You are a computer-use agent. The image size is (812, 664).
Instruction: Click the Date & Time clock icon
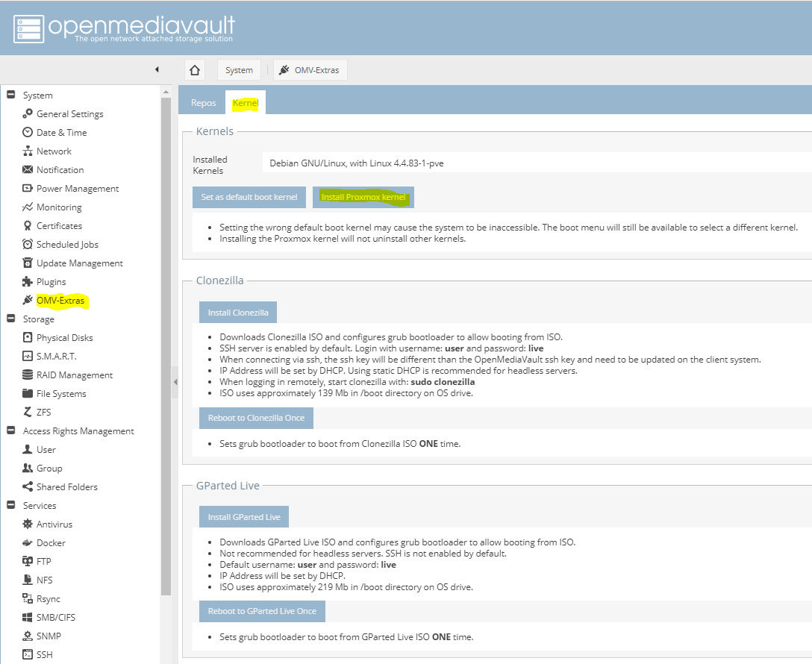28,132
